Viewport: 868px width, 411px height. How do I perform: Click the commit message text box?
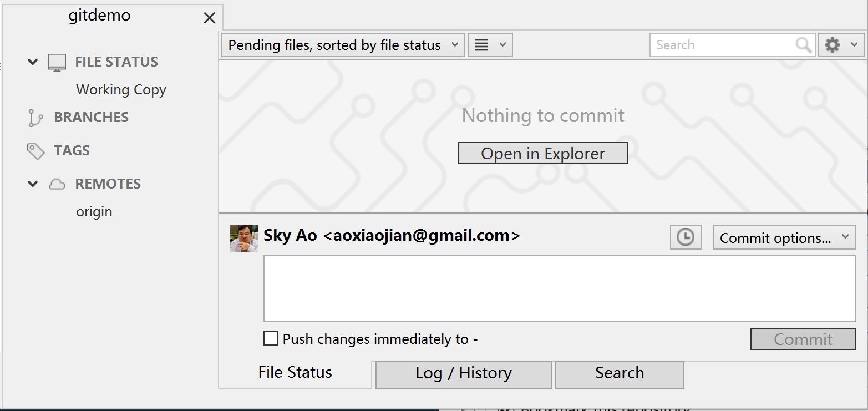pyautogui.click(x=559, y=288)
